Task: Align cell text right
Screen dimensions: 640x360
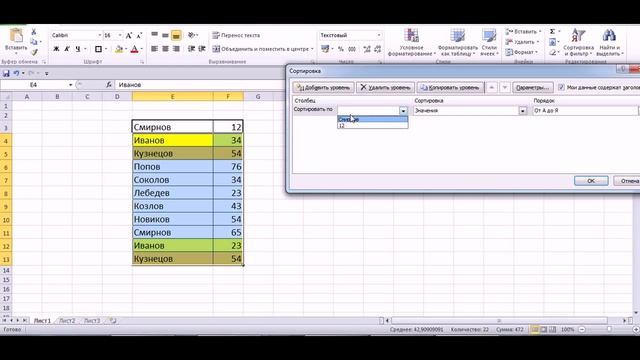Action: point(176,49)
